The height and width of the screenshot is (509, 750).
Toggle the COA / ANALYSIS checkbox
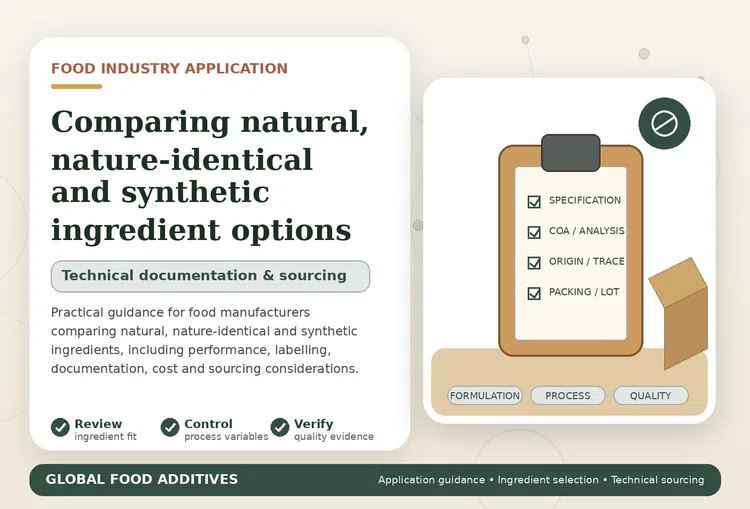[534, 232]
